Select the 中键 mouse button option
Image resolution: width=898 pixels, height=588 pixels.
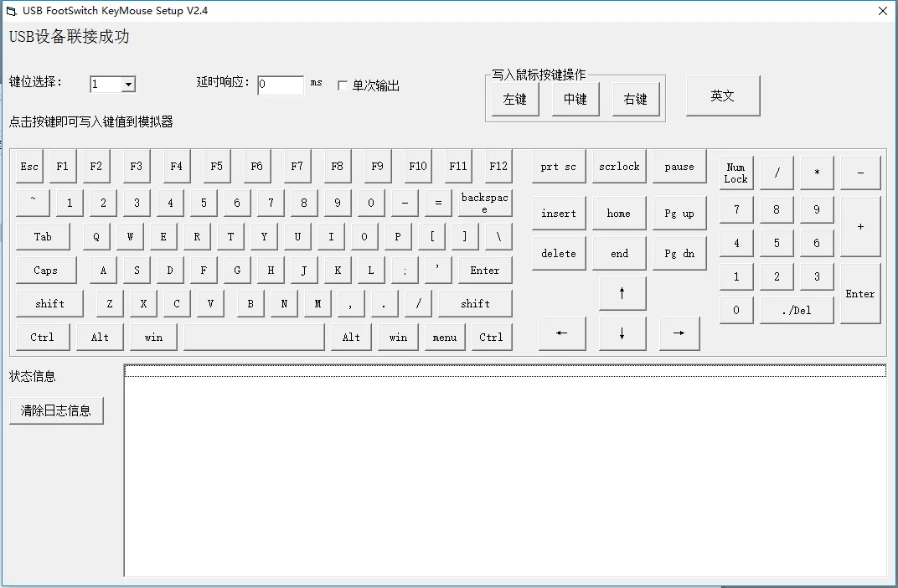coord(575,100)
